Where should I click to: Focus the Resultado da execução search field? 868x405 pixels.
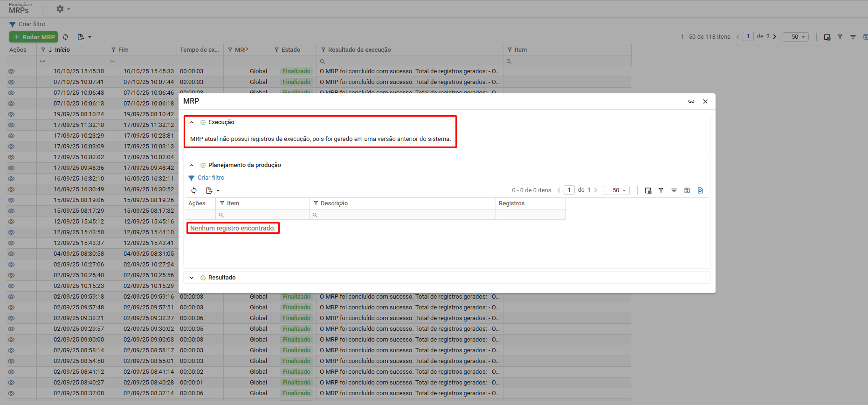pyautogui.click(x=410, y=61)
